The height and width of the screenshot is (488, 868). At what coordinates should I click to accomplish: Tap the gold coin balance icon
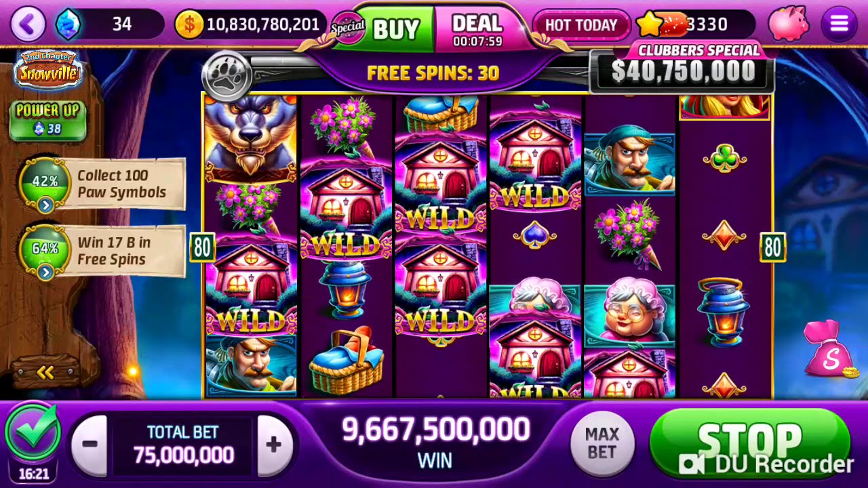click(x=189, y=25)
